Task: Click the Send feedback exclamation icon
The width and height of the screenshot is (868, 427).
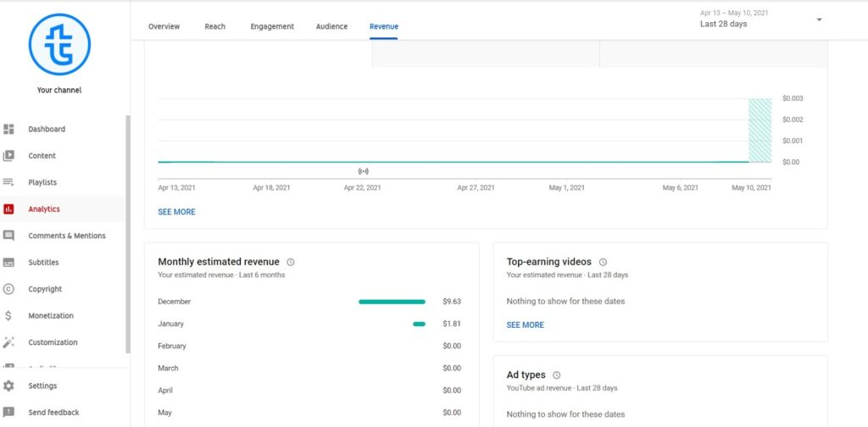Action: pos(9,413)
